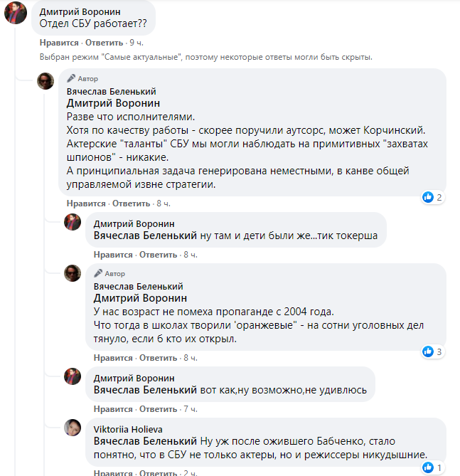This screenshot has height=476, width=460.
Task: Open the Вячеслав Беленький mention in Viktoriia's comment
Action: [145, 441]
